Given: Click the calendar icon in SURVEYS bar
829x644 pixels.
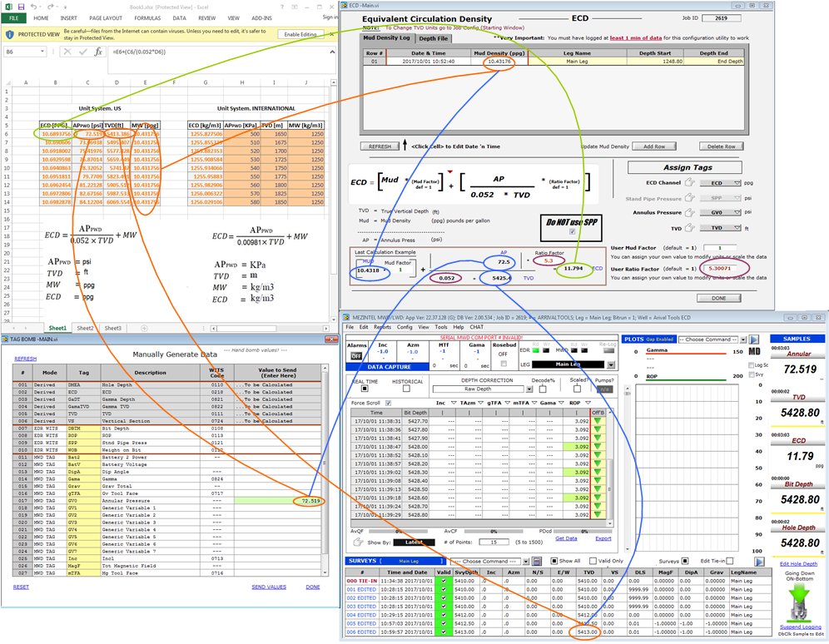Looking at the screenshot, I should [x=536, y=561].
